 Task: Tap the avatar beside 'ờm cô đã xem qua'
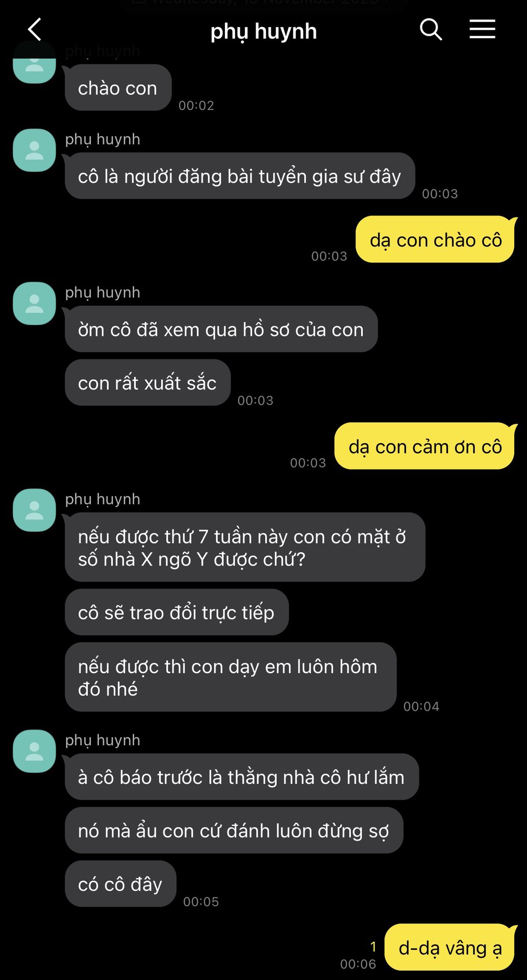coord(34,303)
